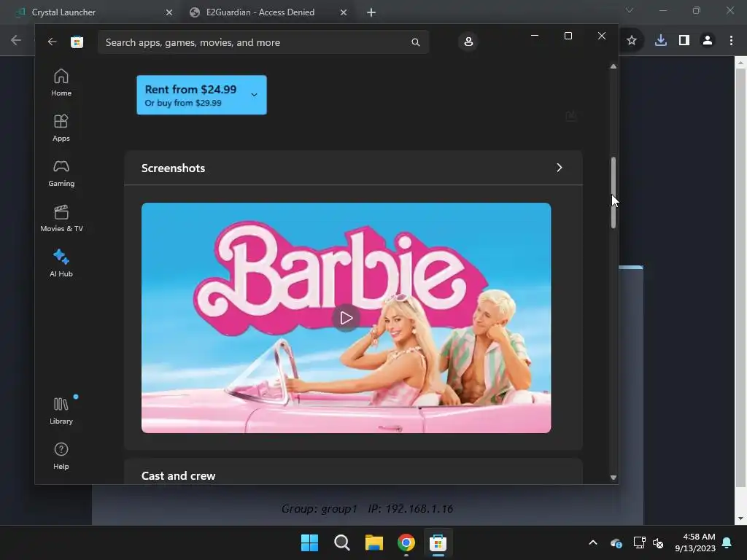Open Movies & TV section
Screen dimensions: 747x560
coord(61,218)
